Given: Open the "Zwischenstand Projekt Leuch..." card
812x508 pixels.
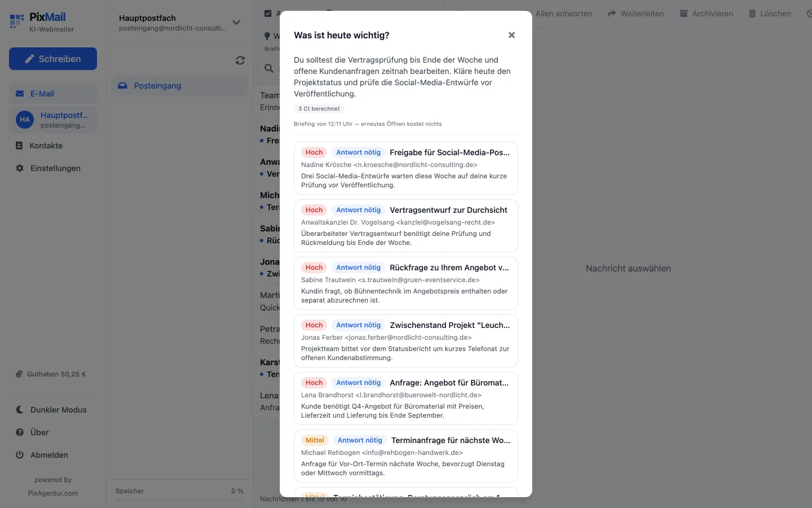Looking at the screenshot, I should tap(406, 341).
